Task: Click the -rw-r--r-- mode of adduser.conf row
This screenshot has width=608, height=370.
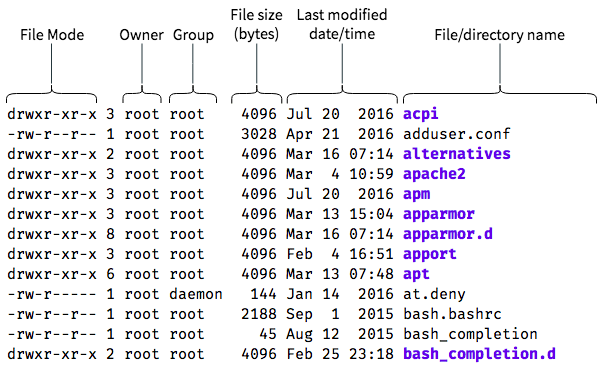Action: [x=52, y=134]
